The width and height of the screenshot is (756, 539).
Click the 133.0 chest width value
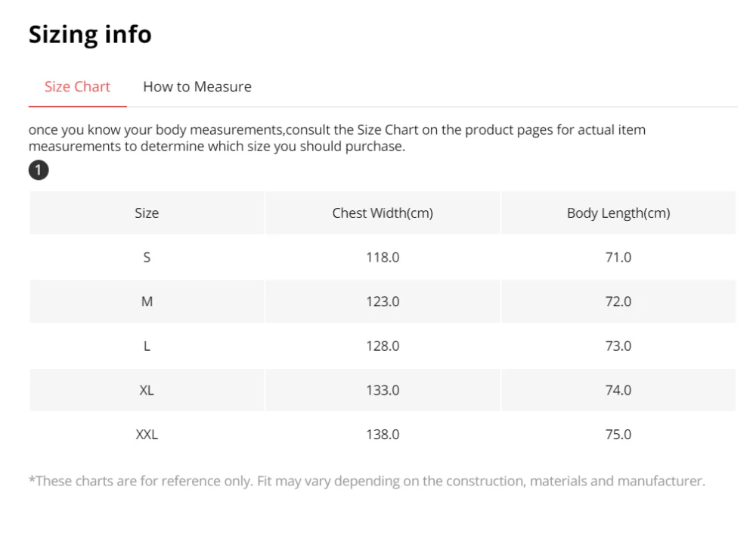383,390
